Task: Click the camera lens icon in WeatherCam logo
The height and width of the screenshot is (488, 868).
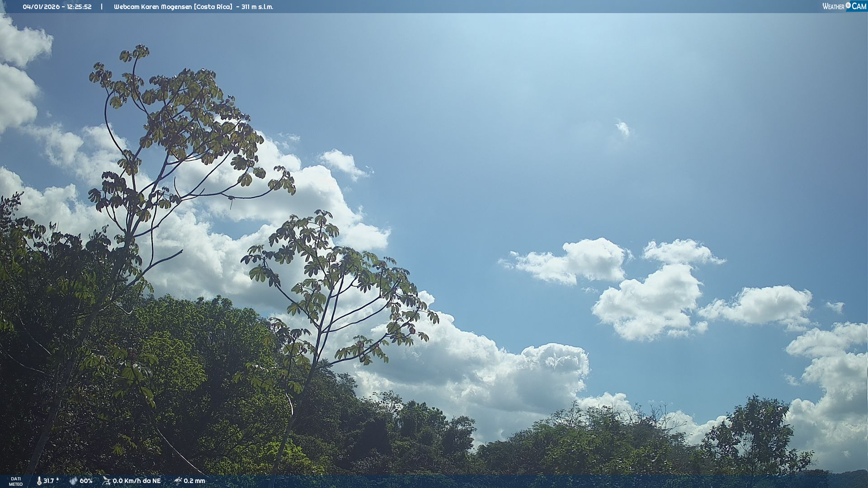Action: pos(848,5)
